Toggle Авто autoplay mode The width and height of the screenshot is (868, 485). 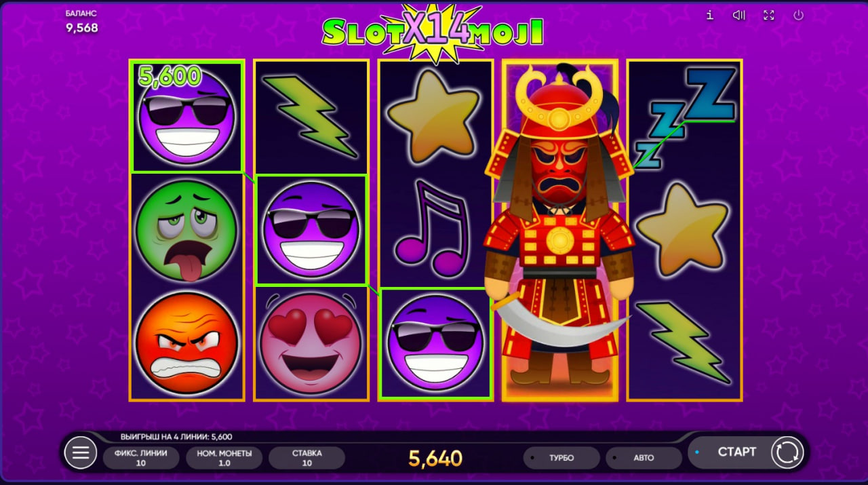tap(644, 458)
